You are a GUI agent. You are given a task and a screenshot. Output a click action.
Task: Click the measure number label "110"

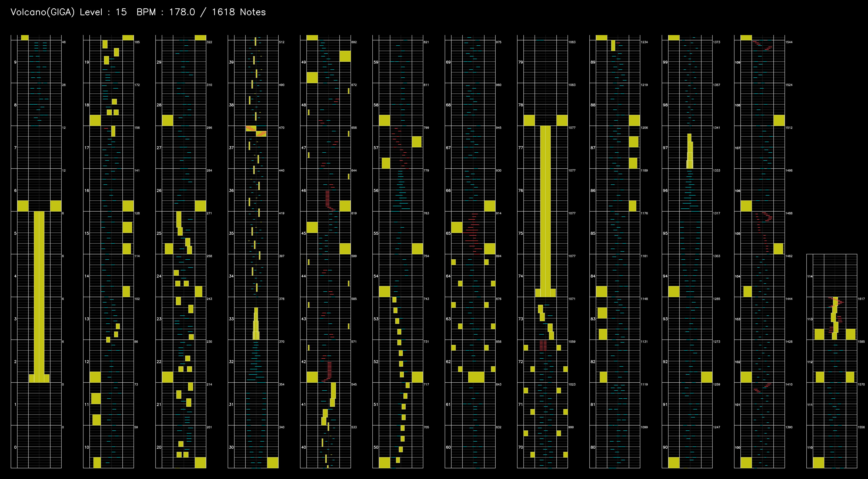810,448
